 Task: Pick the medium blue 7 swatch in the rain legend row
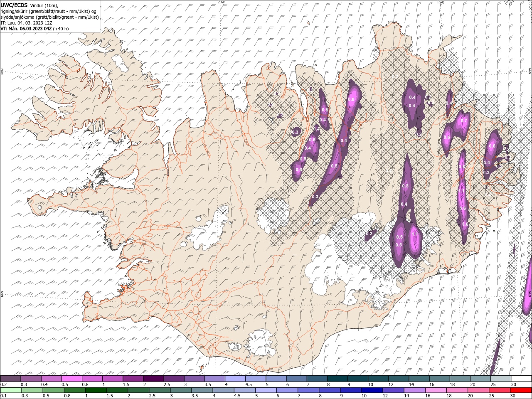click(x=308, y=390)
